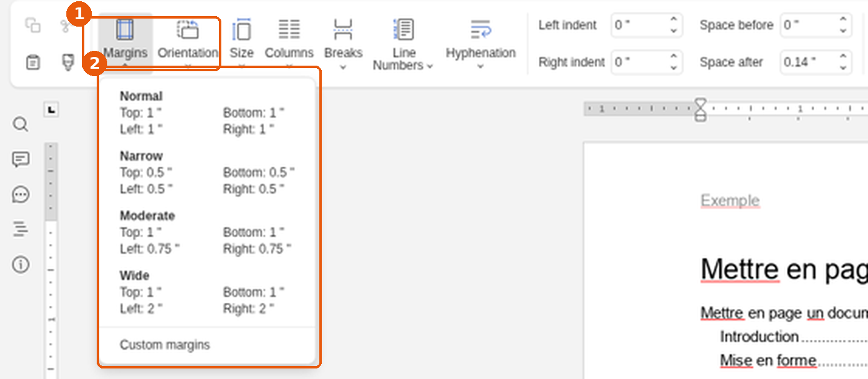This screenshot has width=868, height=379.
Task: Choose the Normal margins preset
Action: [207, 113]
